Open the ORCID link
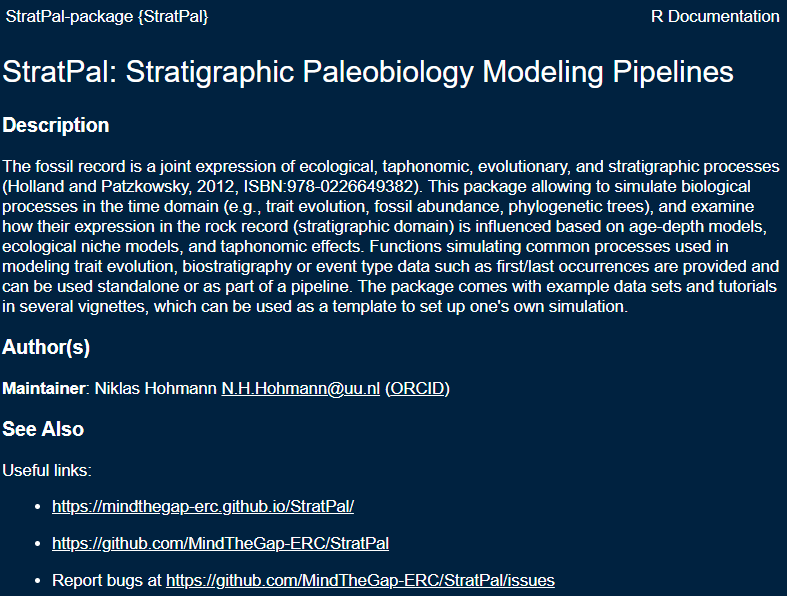Viewport: 787px width, 596px height. click(417, 388)
